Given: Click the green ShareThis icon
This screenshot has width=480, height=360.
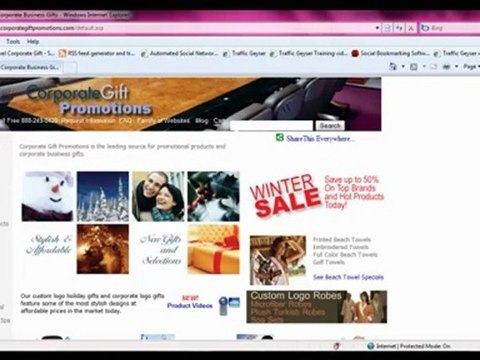Looking at the screenshot, I should pos(280,138).
